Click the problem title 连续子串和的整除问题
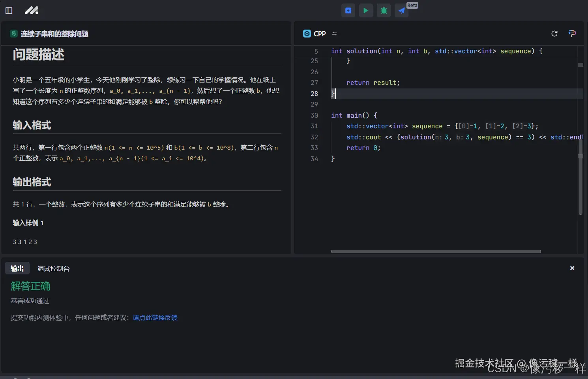Viewport: 588px width, 379px height. point(54,34)
